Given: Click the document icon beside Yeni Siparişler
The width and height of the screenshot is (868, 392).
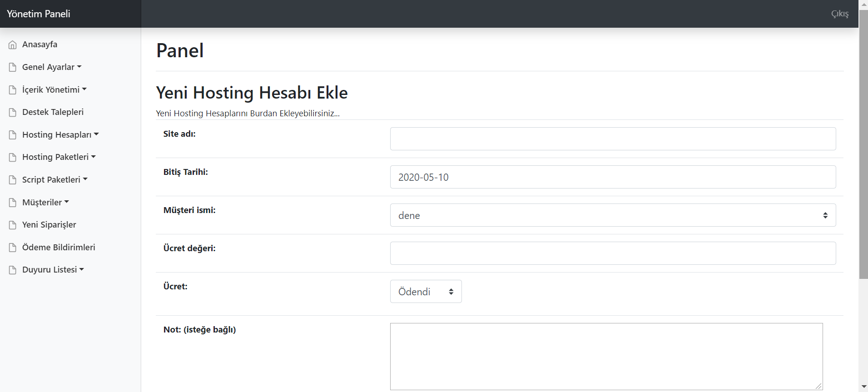Looking at the screenshot, I should [13, 225].
